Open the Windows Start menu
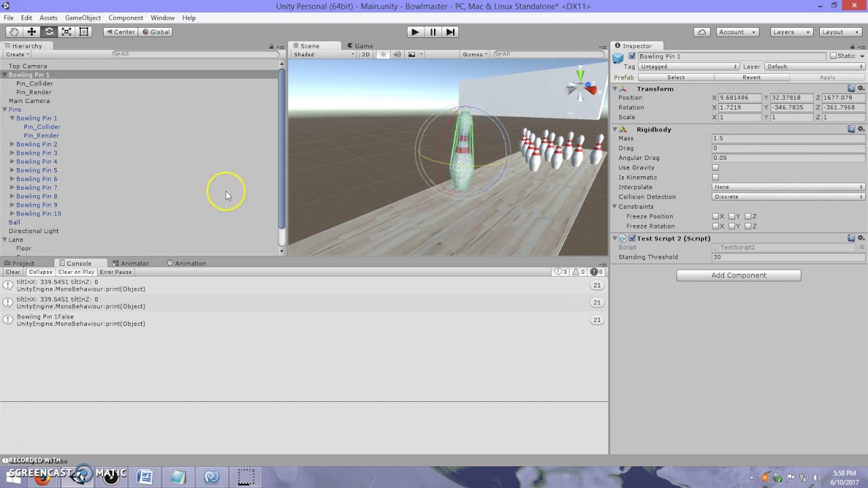The image size is (868, 488). click(x=14, y=478)
